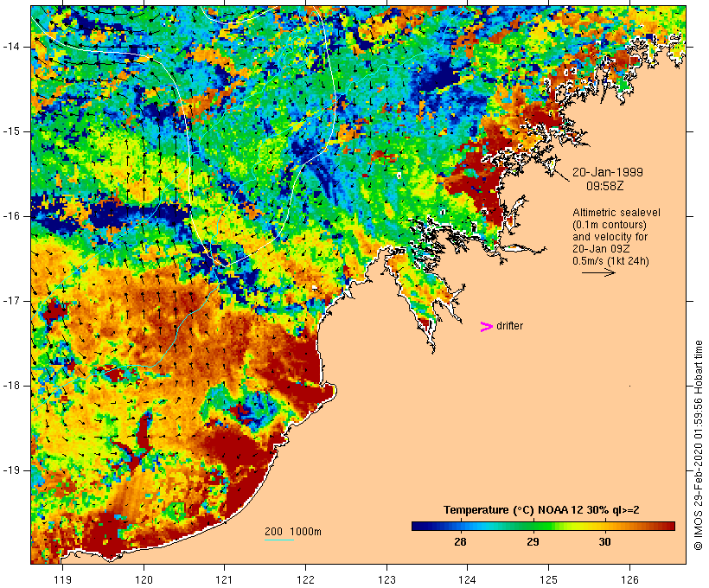Click the longitude axis label 125
Image resolution: width=709 pixels, height=588 pixels.
pyautogui.click(x=548, y=579)
